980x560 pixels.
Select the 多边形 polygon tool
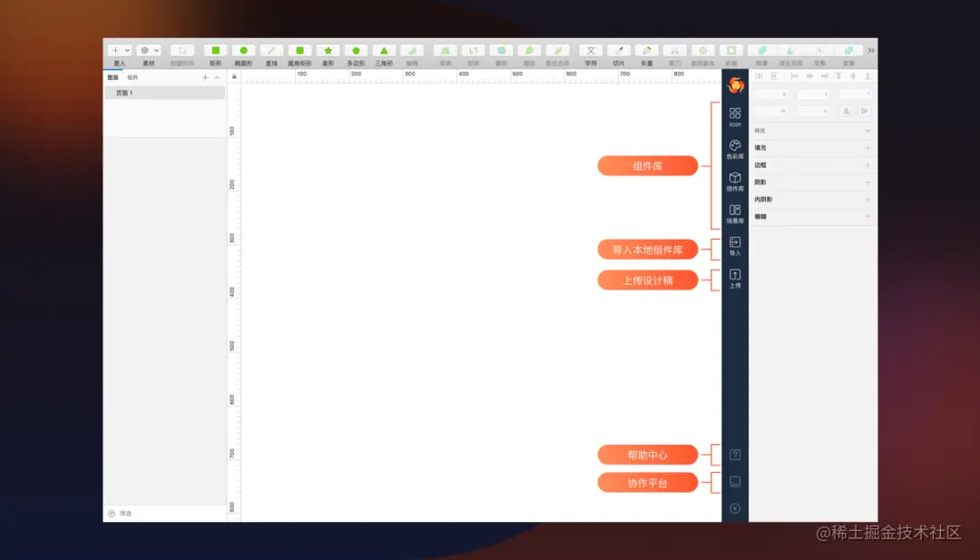(x=356, y=51)
